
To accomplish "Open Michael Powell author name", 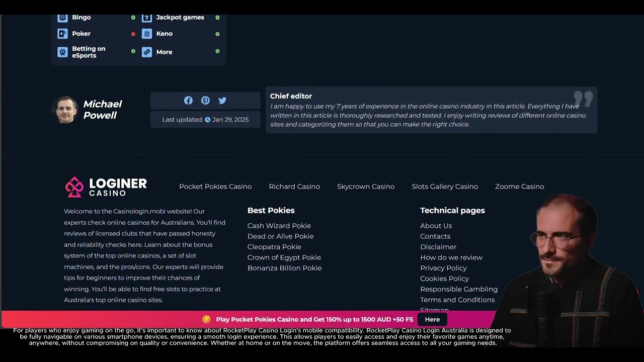I will click(x=103, y=110).
